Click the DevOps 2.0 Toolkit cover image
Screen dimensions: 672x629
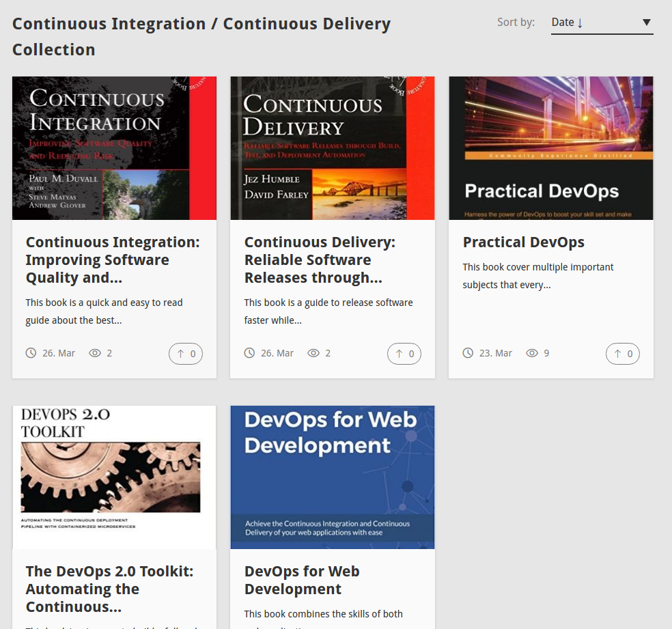[x=113, y=477]
